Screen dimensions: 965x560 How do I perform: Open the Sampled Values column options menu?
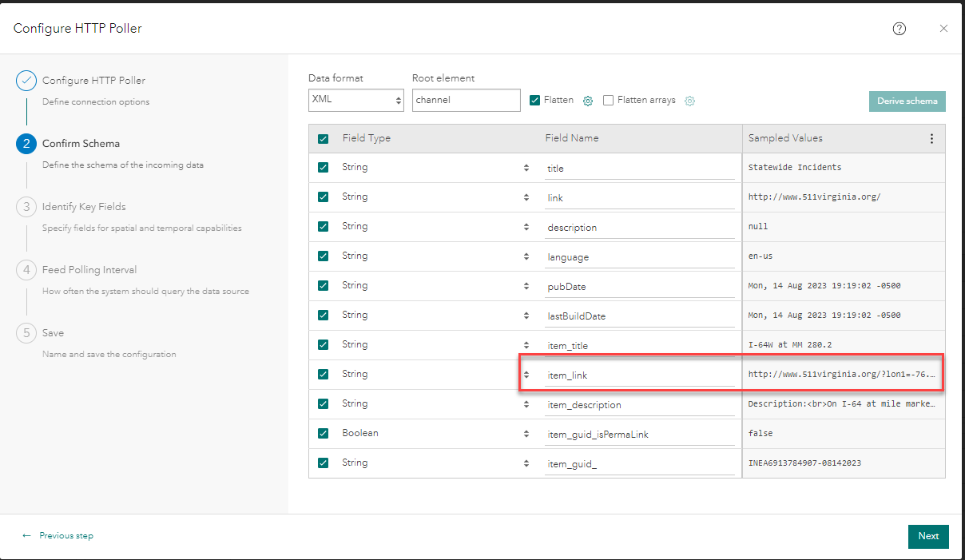[x=931, y=138]
